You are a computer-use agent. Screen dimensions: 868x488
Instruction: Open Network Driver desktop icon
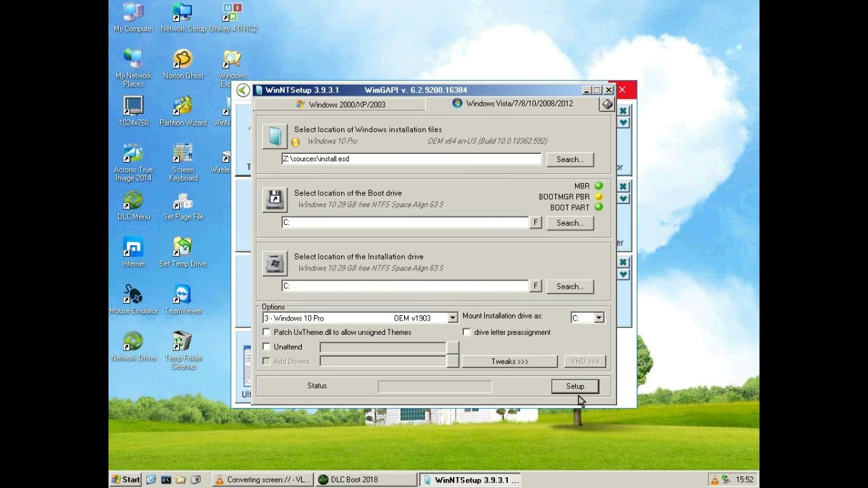[x=134, y=346]
